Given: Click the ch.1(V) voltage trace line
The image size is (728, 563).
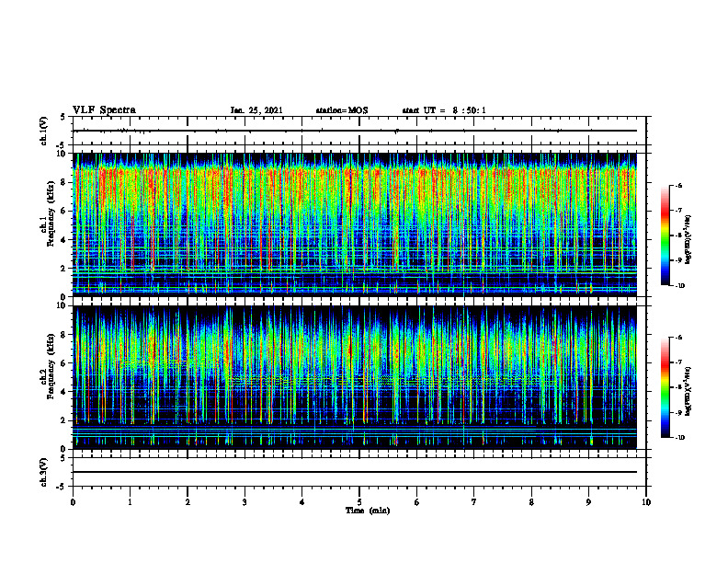Looking at the screenshot, I should point(355,131).
